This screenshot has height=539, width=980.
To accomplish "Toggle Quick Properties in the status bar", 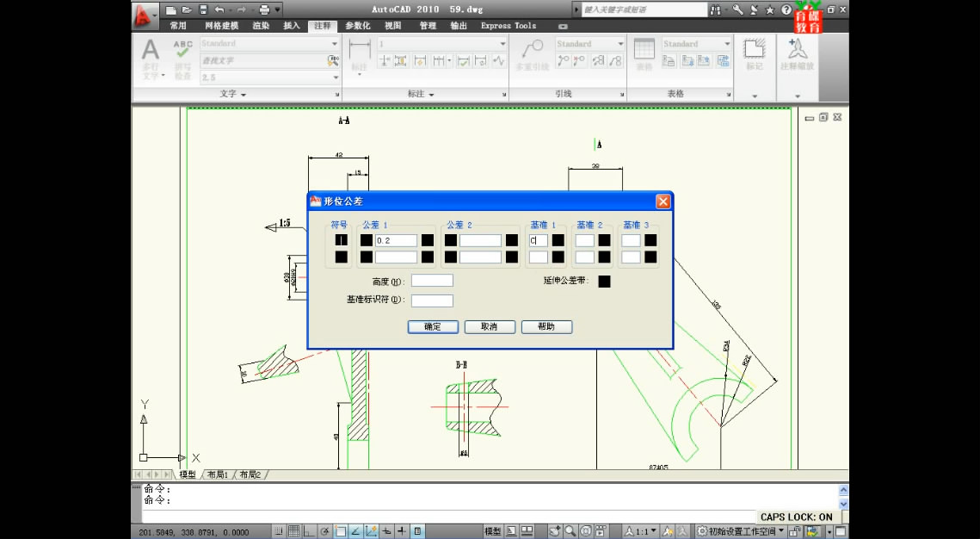I will pyautogui.click(x=417, y=531).
